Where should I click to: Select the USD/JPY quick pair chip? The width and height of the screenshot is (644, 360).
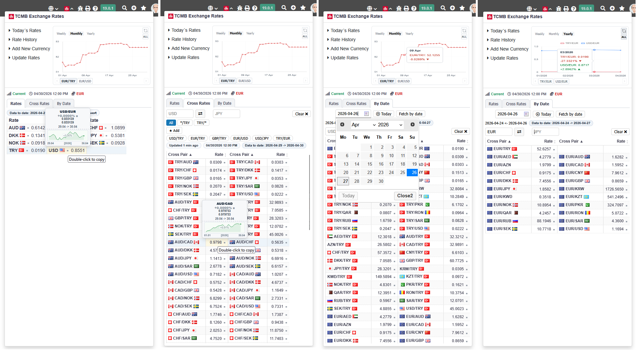click(262, 138)
